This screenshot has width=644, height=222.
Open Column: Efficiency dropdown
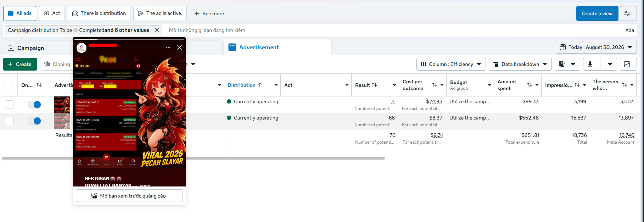coord(451,64)
